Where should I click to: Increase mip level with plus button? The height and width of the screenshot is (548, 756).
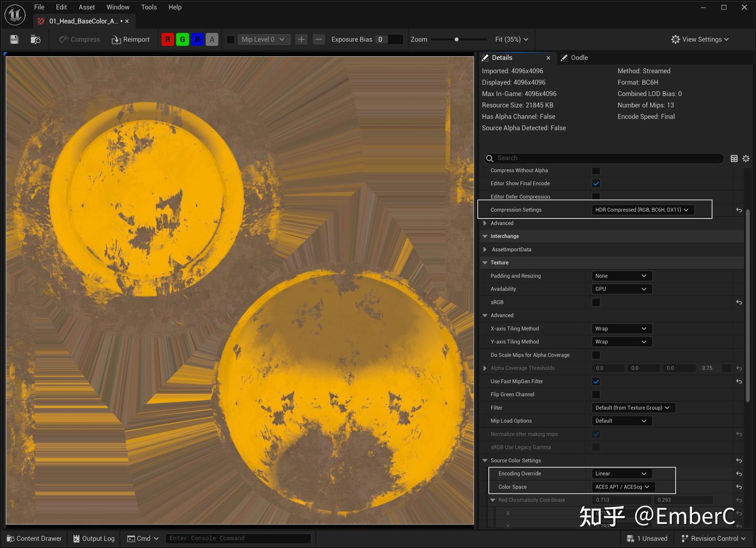301,39
